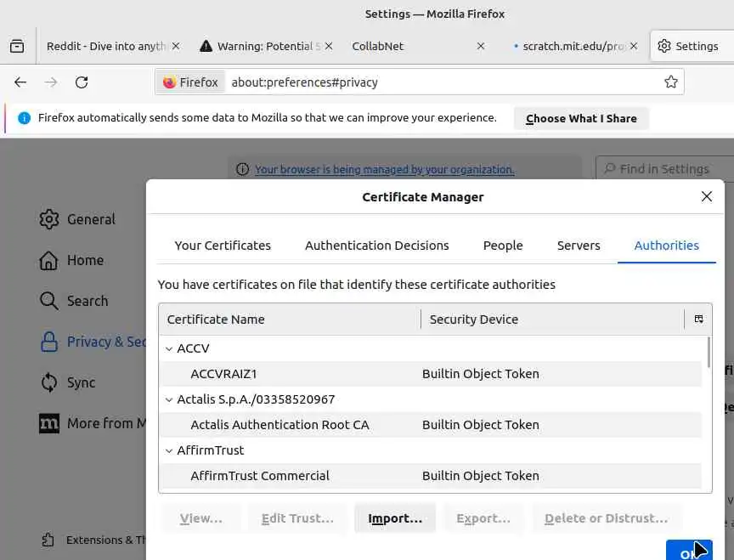This screenshot has width=734, height=560.
Task: Open General settings gear in sidebar
Action: pos(49,219)
